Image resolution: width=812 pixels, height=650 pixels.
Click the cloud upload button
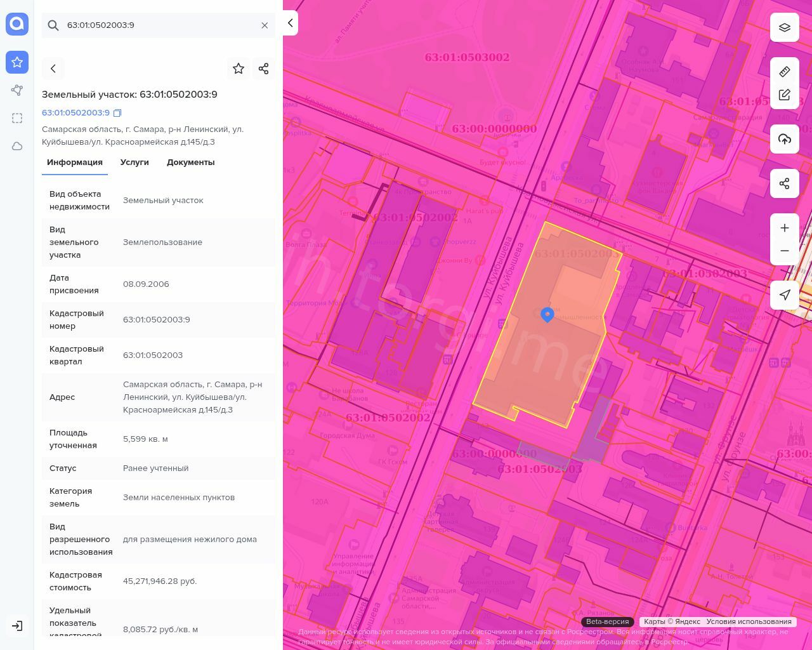tap(785, 139)
